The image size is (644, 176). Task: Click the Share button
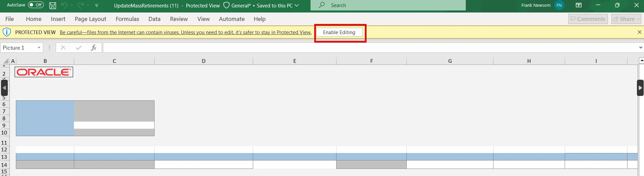coord(626,19)
